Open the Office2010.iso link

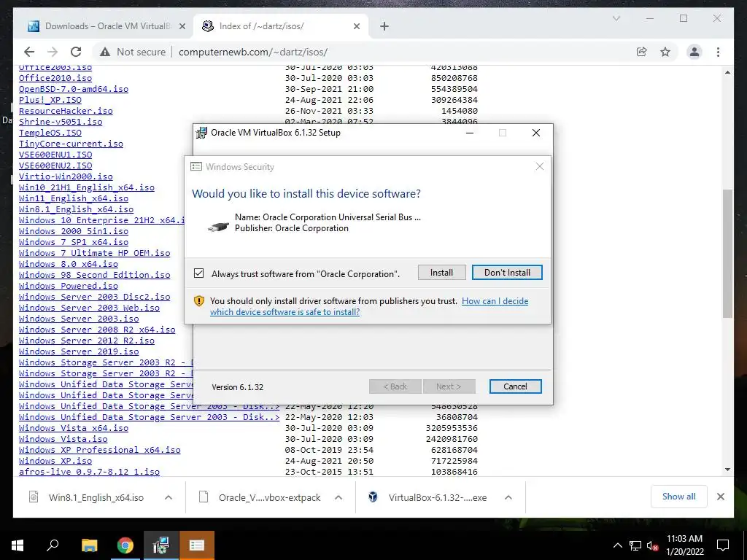point(55,78)
